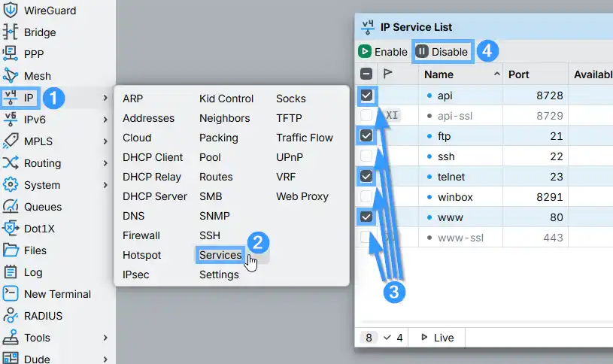The width and height of the screenshot is (613, 364).
Task: Open SNMP from the IP submenu
Action: pos(214,216)
